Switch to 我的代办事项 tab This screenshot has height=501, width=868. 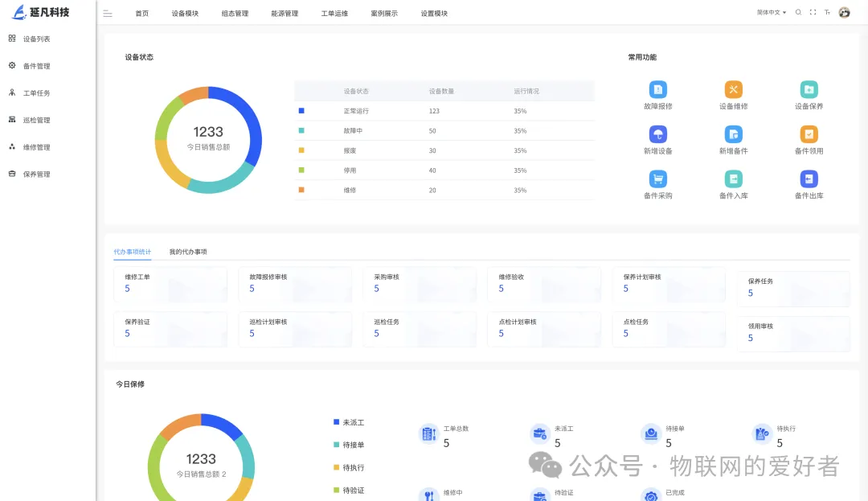tap(188, 252)
